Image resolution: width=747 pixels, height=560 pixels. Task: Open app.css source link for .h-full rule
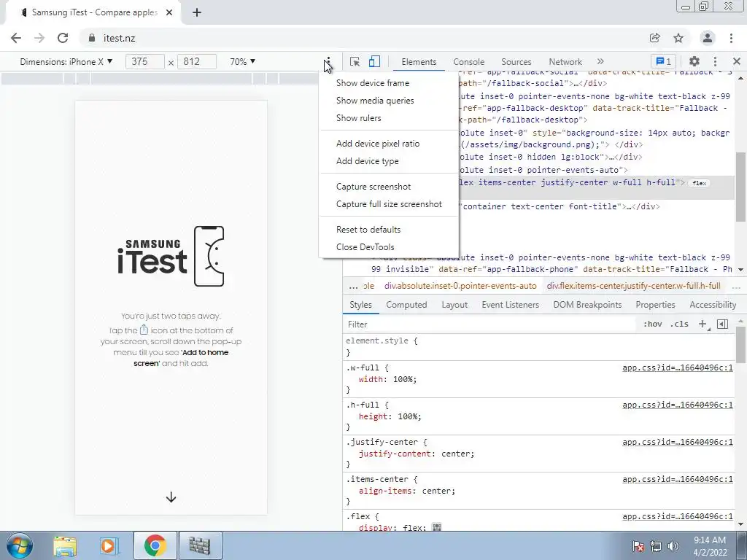tap(678, 405)
